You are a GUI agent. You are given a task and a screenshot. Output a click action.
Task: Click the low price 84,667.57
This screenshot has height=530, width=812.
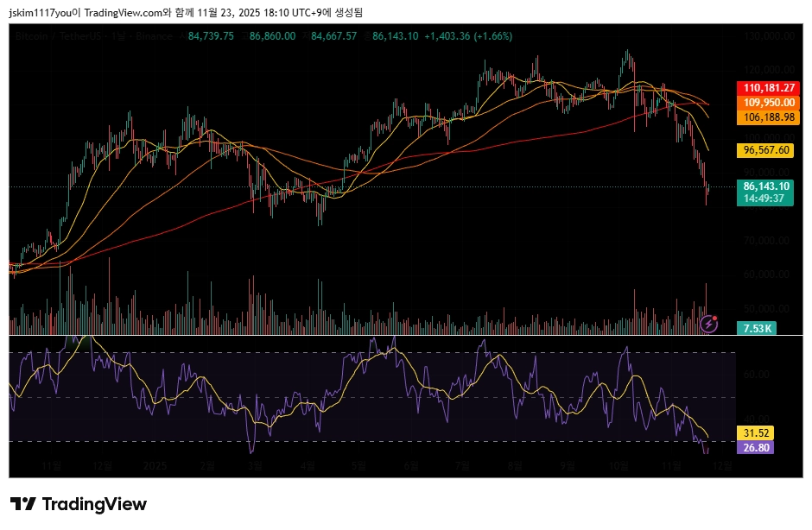[333, 36]
